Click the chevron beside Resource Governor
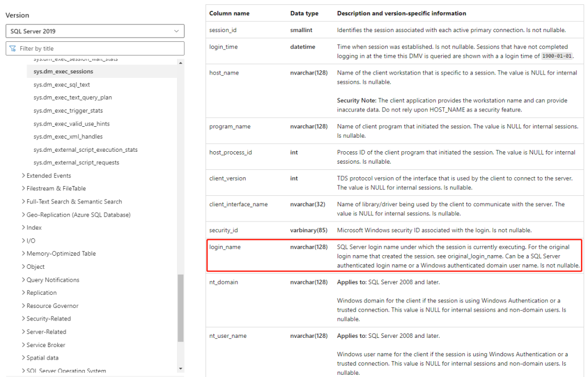The image size is (588, 377). pyautogui.click(x=23, y=305)
